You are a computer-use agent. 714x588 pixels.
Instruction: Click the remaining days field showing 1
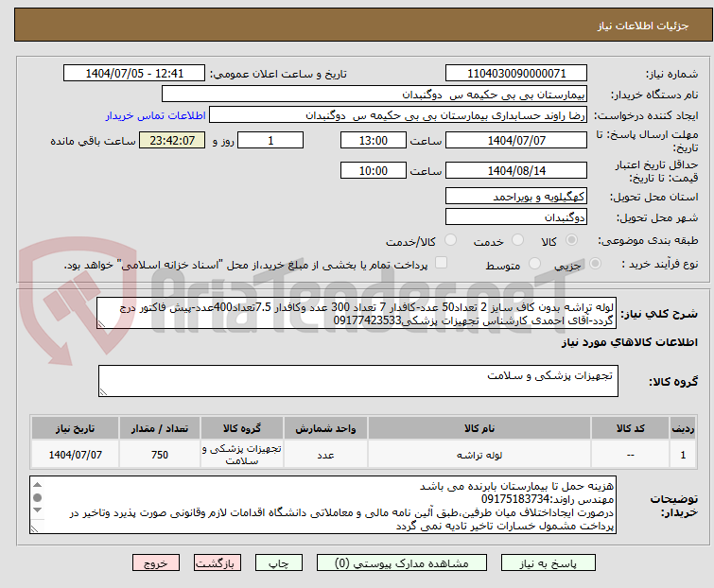point(270,140)
